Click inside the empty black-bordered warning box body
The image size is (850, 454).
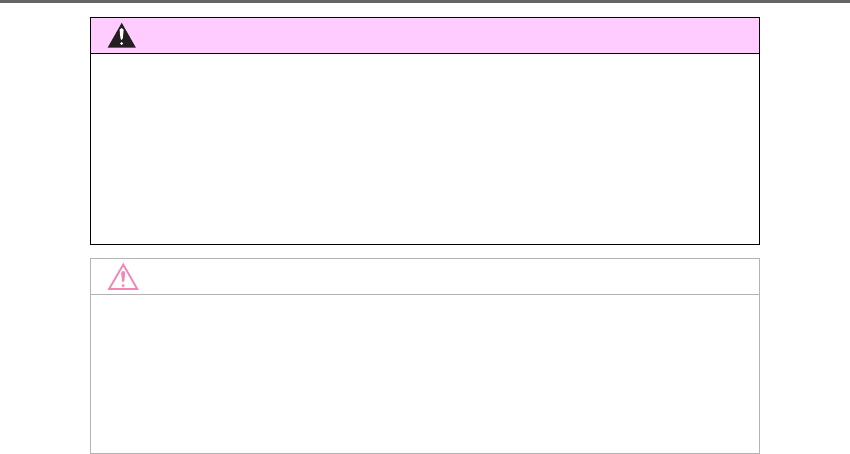[424, 149]
